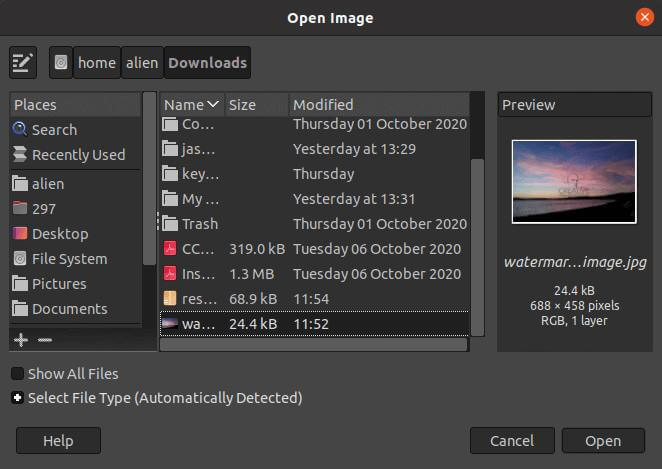
Task: Click the Help button
Action: pyautogui.click(x=58, y=441)
